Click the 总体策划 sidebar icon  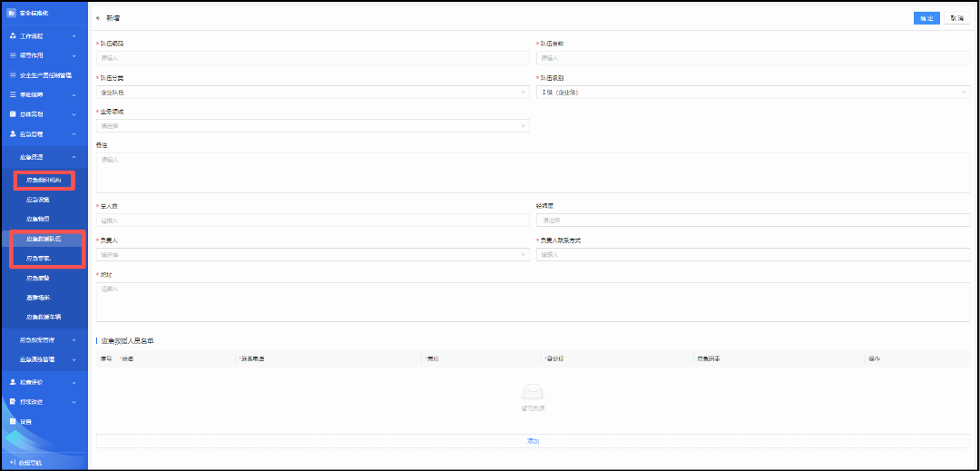coord(13,114)
